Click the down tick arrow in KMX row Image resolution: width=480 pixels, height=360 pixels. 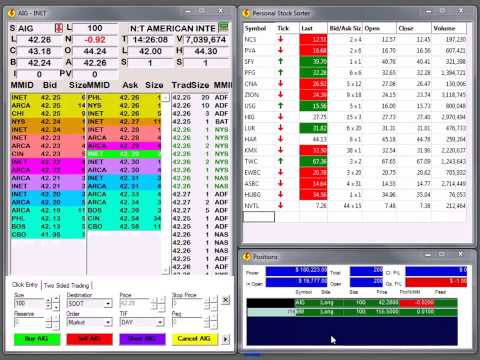coord(281,150)
